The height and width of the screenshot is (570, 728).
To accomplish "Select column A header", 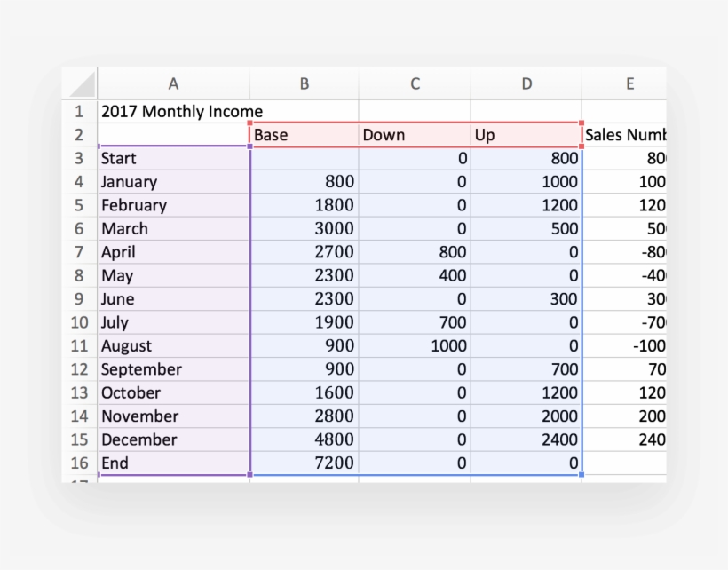I will coord(174,83).
